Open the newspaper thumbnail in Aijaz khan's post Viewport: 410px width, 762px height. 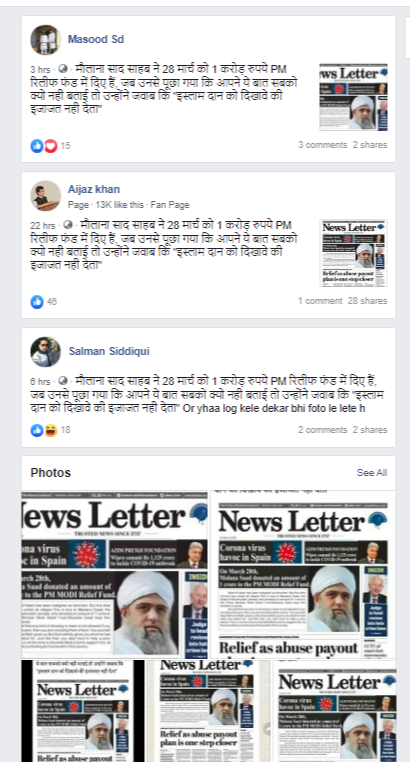click(353, 253)
